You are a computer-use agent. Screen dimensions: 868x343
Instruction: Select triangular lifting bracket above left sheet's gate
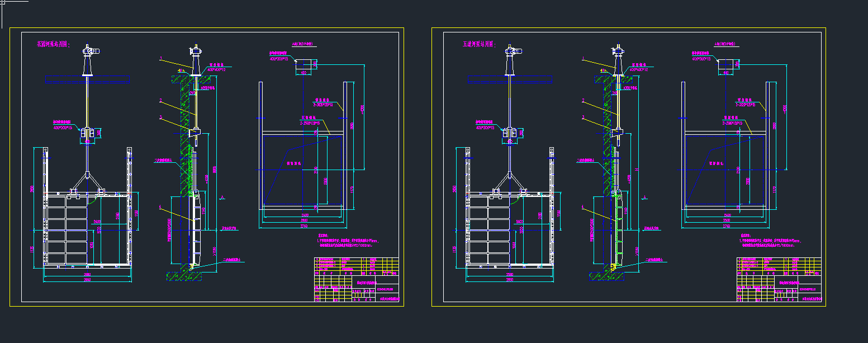(87, 182)
